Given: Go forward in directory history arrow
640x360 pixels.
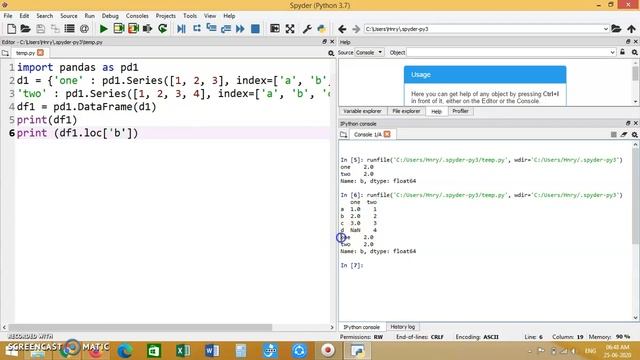Looking at the screenshot, I should (x=356, y=29).
